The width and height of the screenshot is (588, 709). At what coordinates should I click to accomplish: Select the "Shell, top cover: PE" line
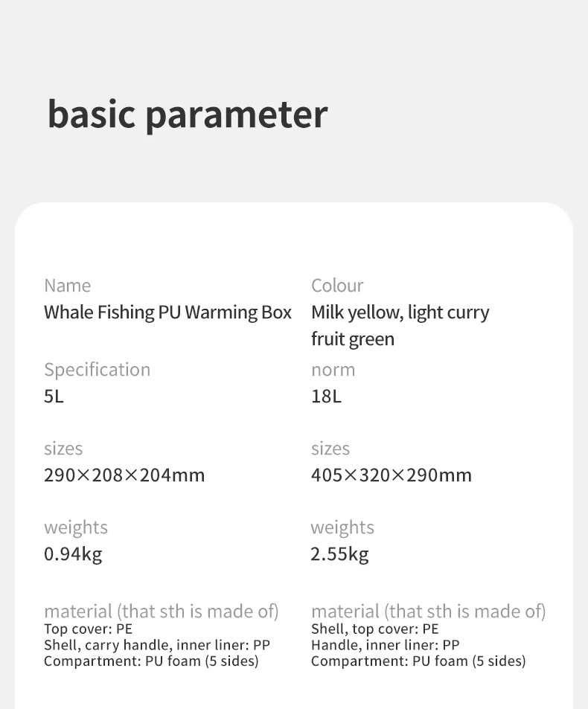[374, 629]
